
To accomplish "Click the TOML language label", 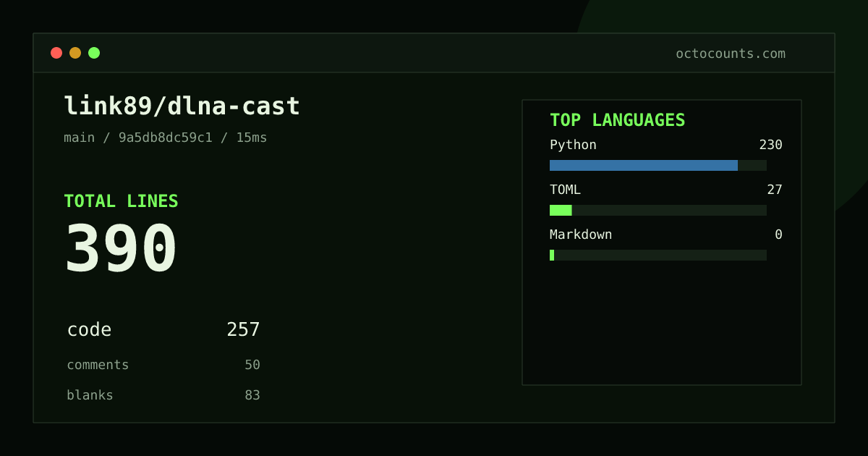I will point(565,190).
